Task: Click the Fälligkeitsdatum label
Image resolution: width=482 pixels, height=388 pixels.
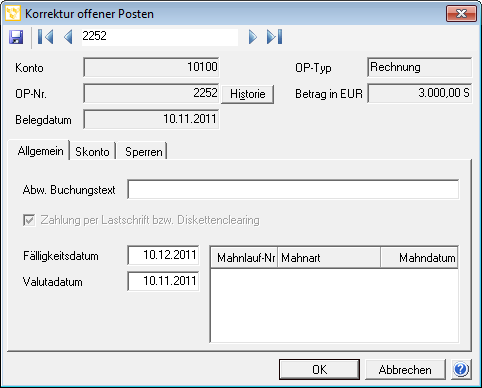Action: (61, 256)
